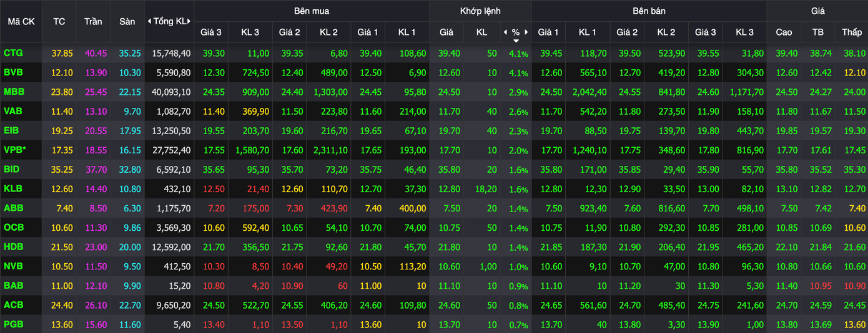Select VPB* stock symbol

tap(15, 150)
